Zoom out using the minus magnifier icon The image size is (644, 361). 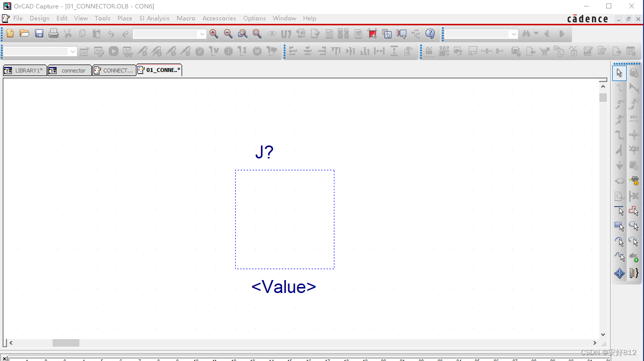pos(228,34)
